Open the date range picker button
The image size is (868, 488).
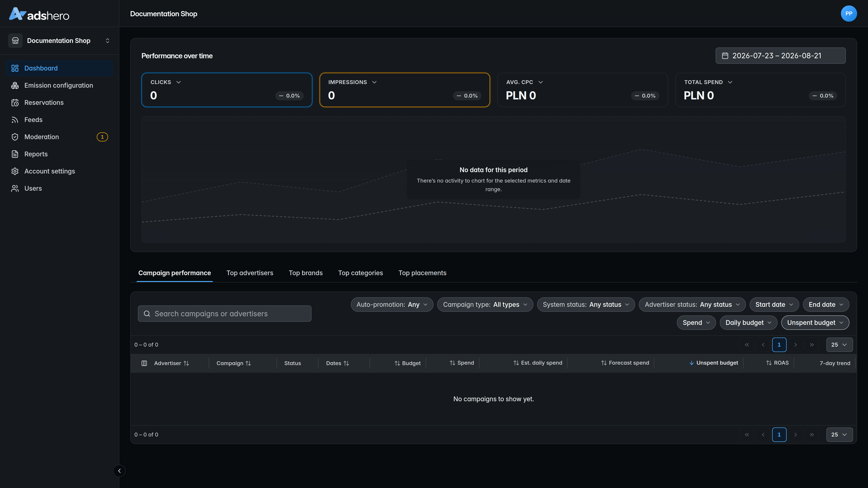point(780,56)
